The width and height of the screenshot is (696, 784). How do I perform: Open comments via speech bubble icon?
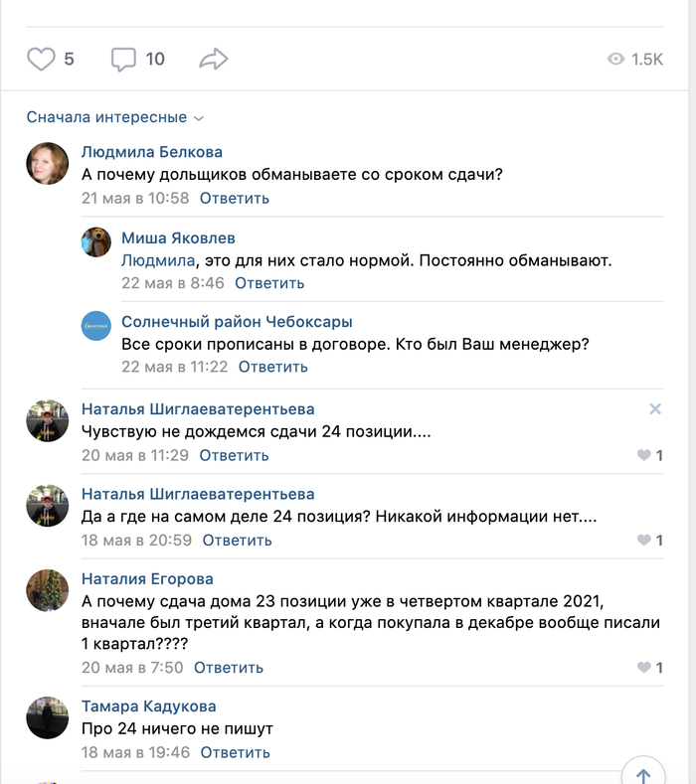123,60
